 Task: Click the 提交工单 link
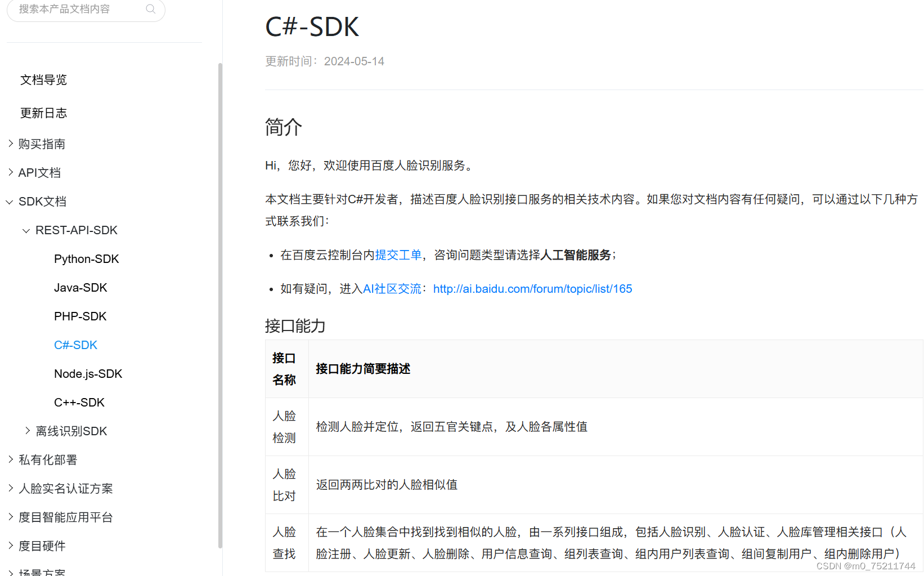point(398,254)
